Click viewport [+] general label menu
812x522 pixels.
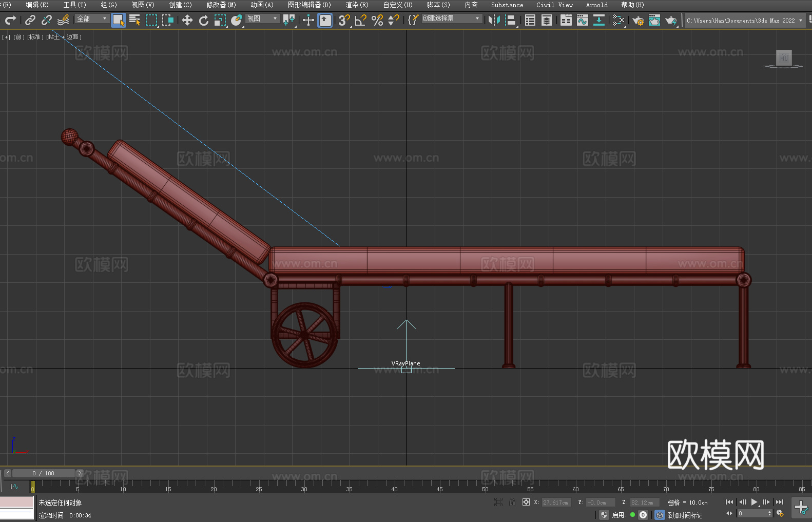[x=6, y=37]
